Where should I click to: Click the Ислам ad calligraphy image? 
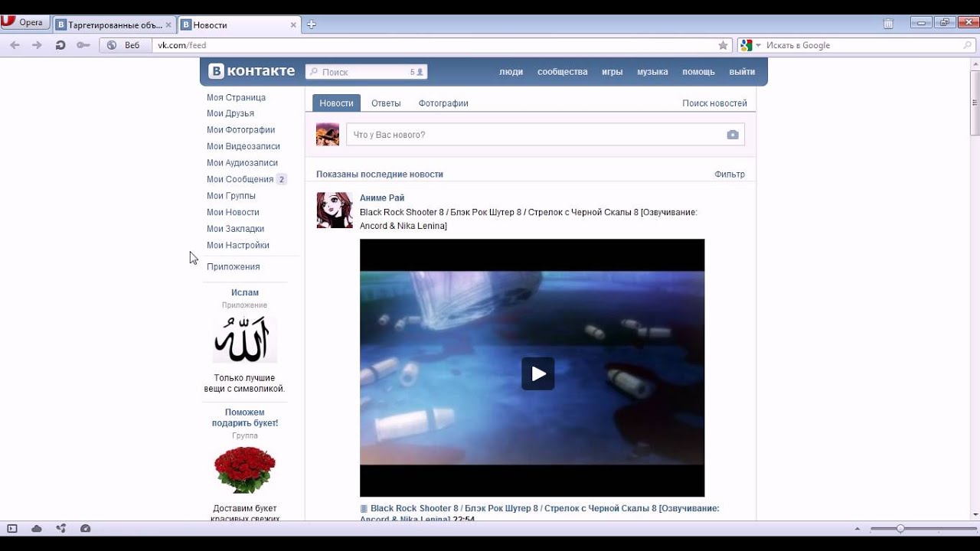coord(245,339)
